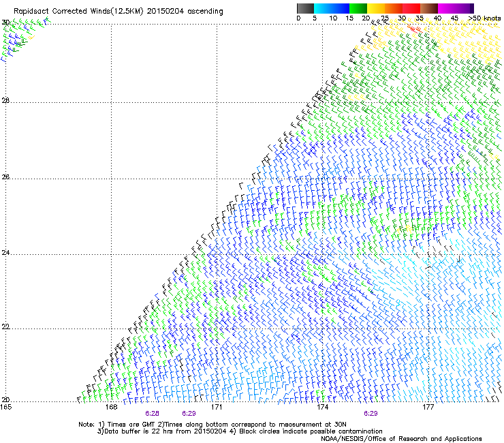The width and height of the screenshot is (504, 443).
Task: Click the '10' label under color bar
Action: tap(333, 18)
